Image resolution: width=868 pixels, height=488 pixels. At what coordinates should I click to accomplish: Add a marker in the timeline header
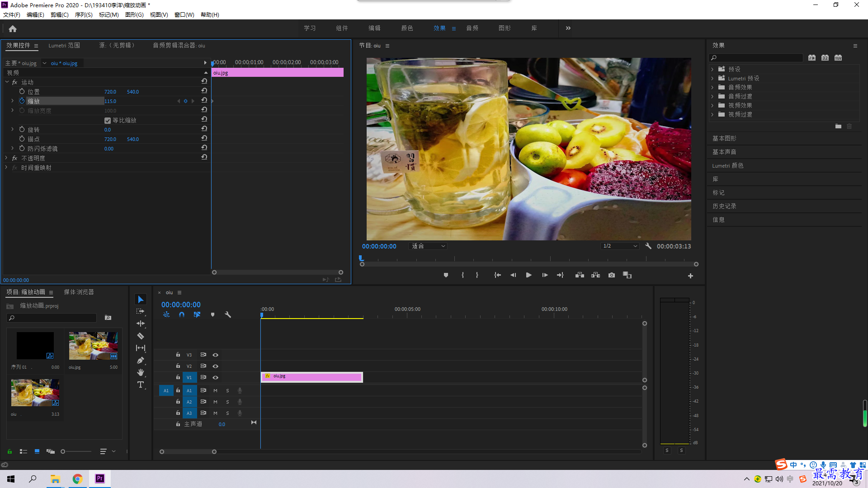(x=212, y=314)
